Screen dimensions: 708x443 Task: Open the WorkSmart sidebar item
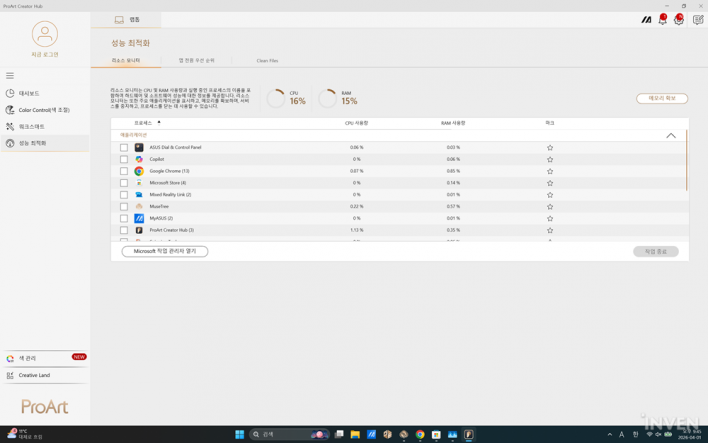(x=31, y=127)
